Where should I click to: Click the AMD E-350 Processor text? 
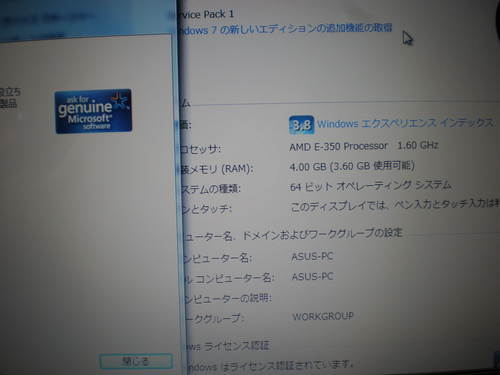(x=339, y=146)
